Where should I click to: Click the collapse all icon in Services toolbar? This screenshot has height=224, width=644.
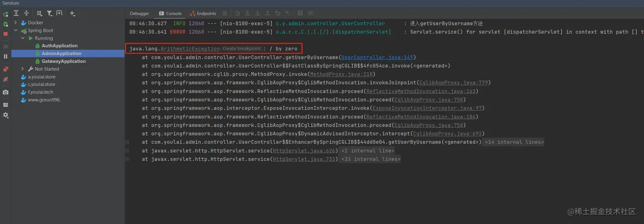tap(26, 14)
